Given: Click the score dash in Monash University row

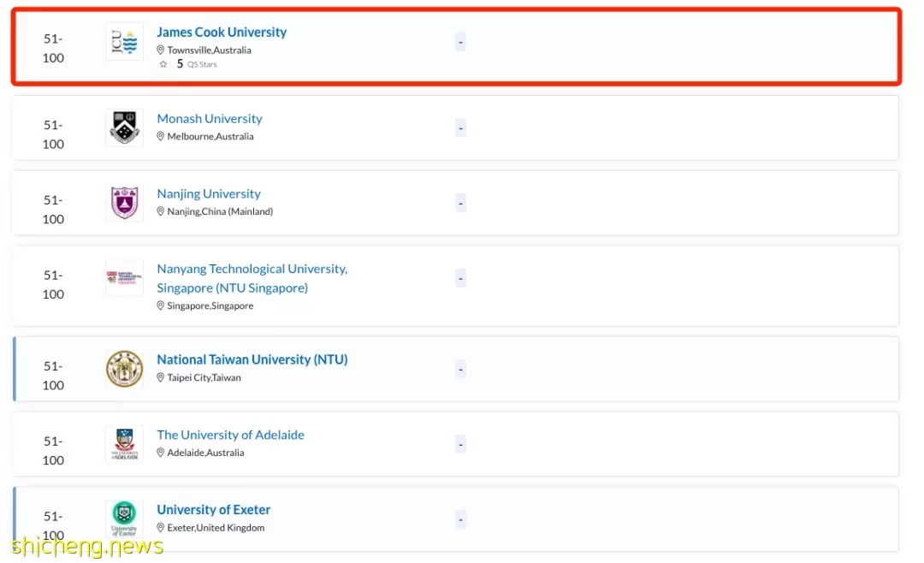Looking at the screenshot, I should click(x=461, y=128).
